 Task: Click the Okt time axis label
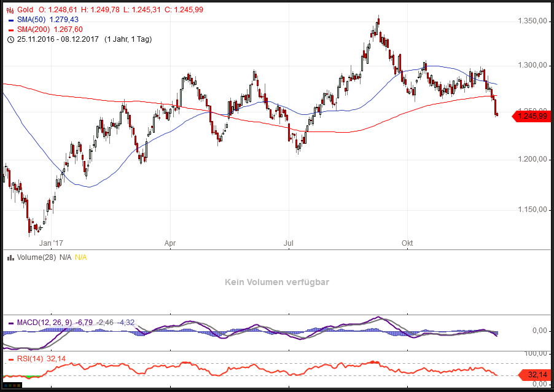coord(407,243)
